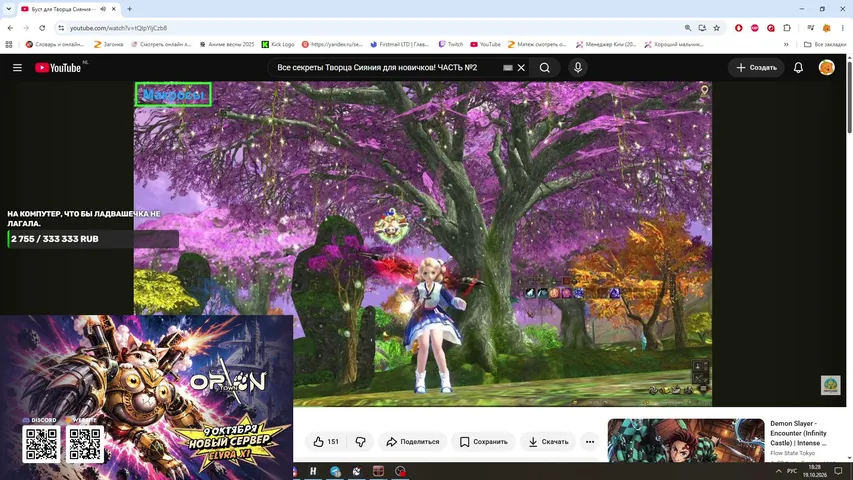Open more actions three-dot menu
This screenshot has width=853, height=480.
[x=590, y=442]
